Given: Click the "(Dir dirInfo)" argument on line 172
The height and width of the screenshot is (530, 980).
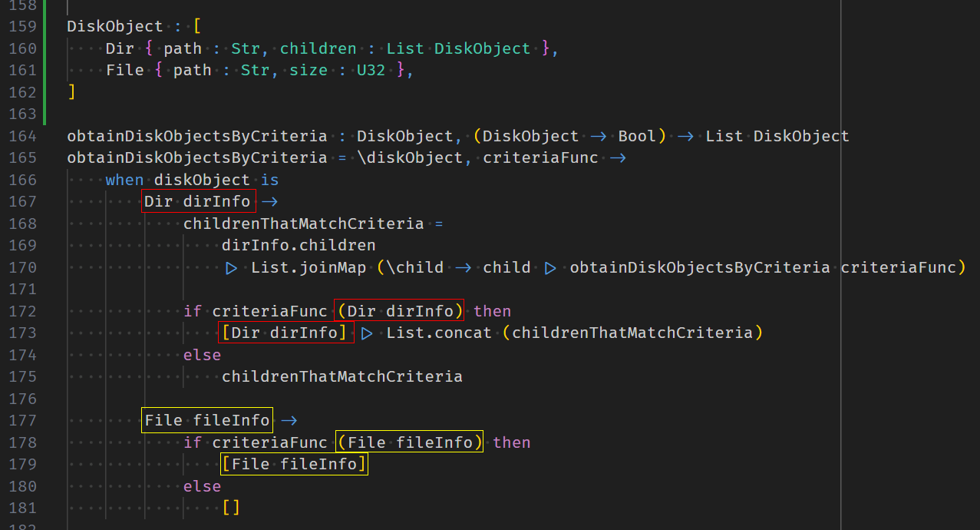Looking at the screenshot, I should (x=400, y=311).
